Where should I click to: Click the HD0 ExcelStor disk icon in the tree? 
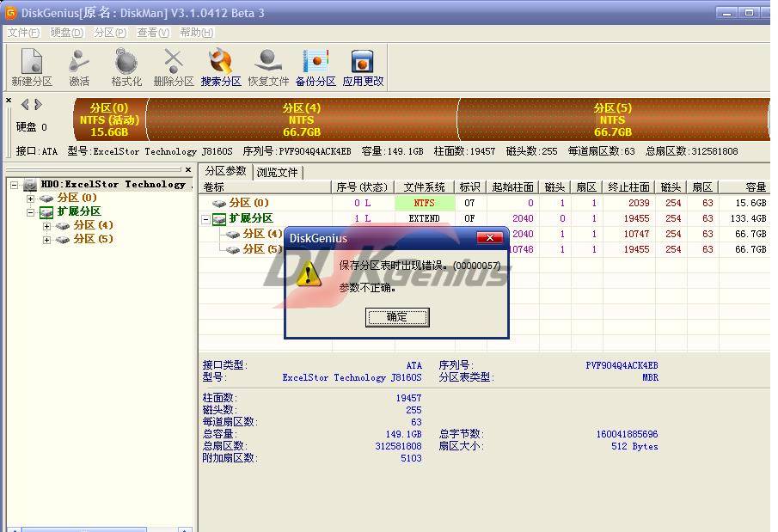tap(30, 185)
